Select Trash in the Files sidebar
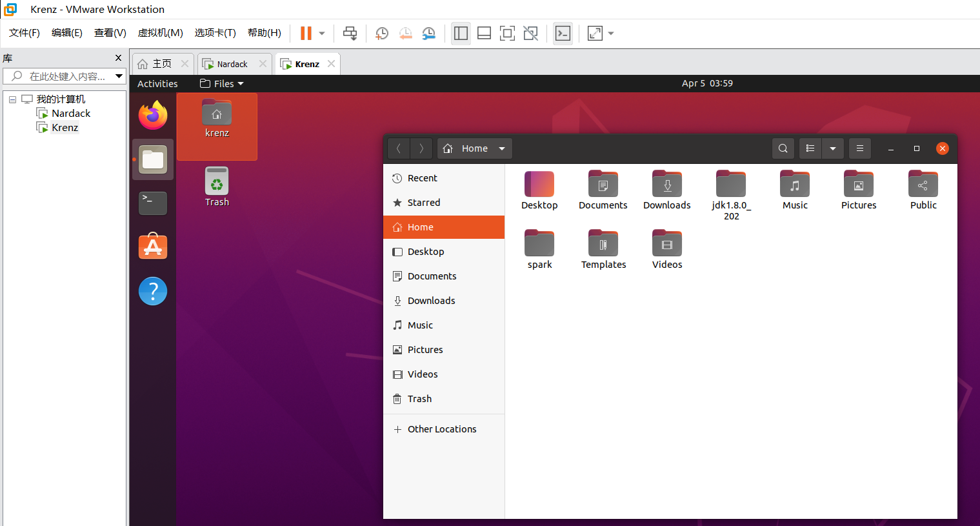The height and width of the screenshot is (526, 980). [444, 399]
